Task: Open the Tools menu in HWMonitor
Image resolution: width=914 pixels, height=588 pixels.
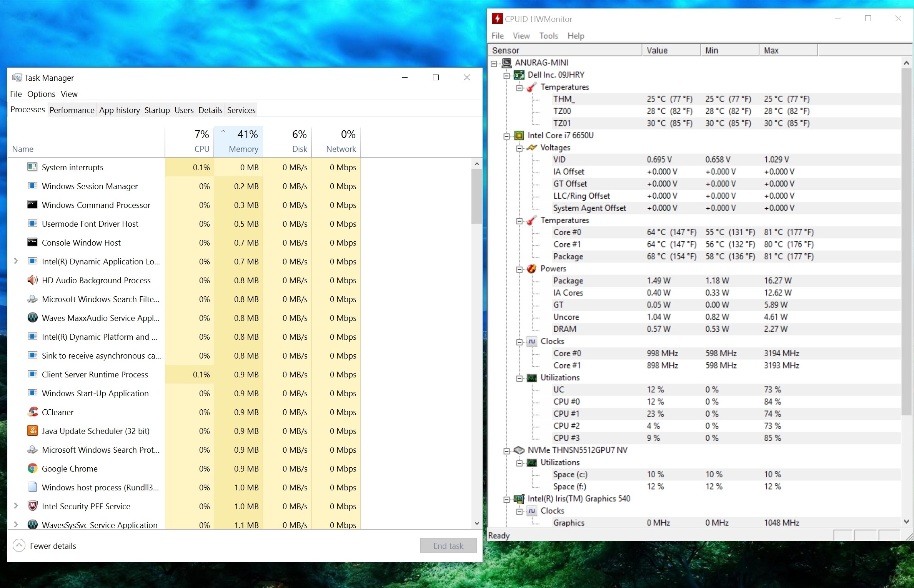Action: click(548, 36)
